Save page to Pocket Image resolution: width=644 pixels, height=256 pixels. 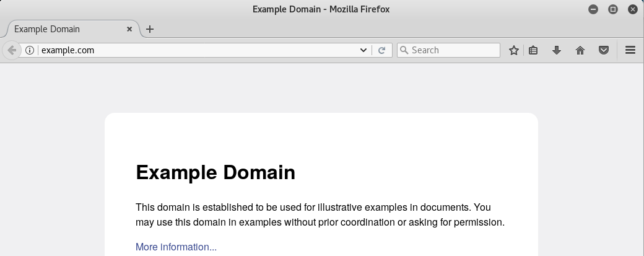click(x=603, y=50)
